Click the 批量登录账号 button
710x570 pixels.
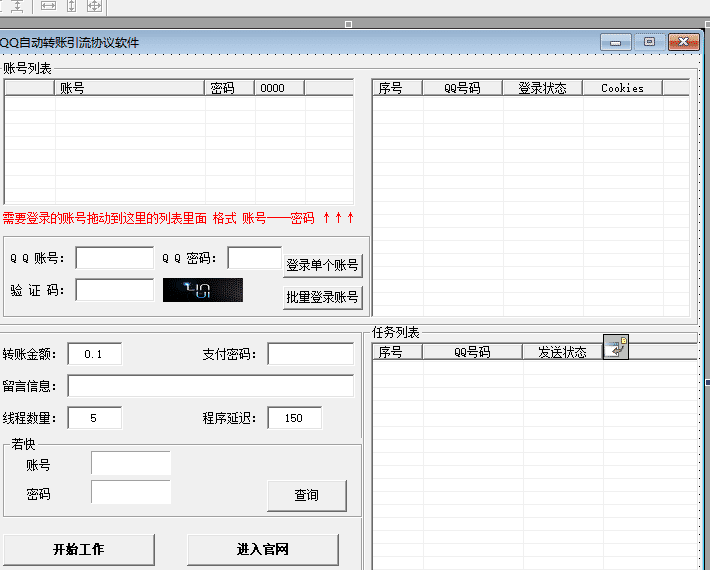(x=323, y=297)
